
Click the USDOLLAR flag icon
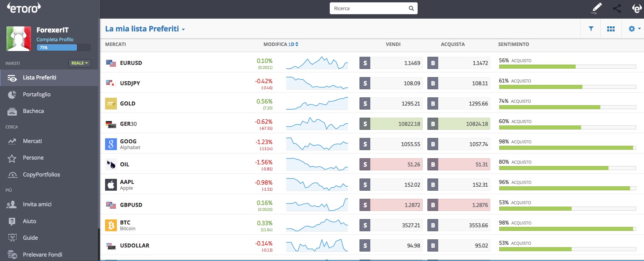pyautogui.click(x=111, y=246)
